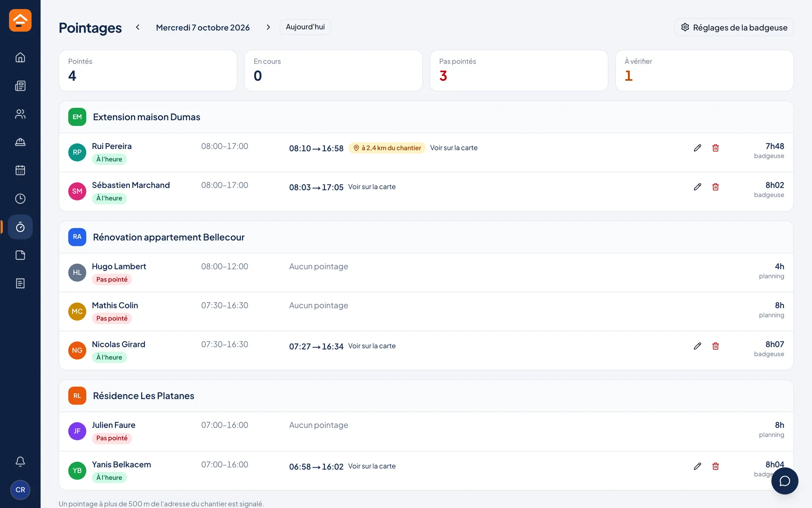Go to previous day arrow

138,27
